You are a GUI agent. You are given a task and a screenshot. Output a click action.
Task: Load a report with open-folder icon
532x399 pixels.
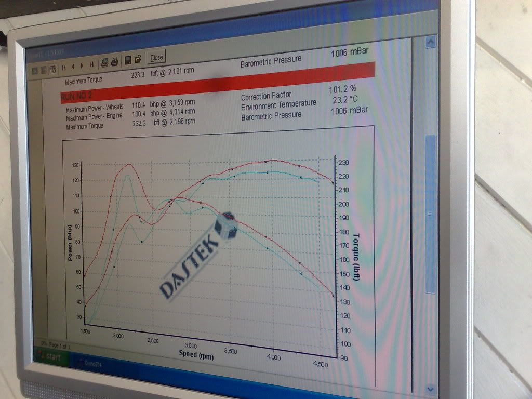(x=138, y=59)
